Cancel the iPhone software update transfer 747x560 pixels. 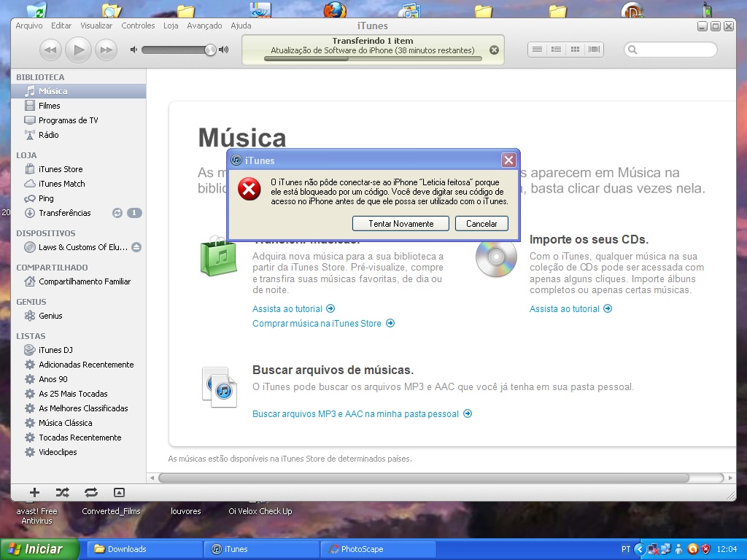pyautogui.click(x=494, y=50)
